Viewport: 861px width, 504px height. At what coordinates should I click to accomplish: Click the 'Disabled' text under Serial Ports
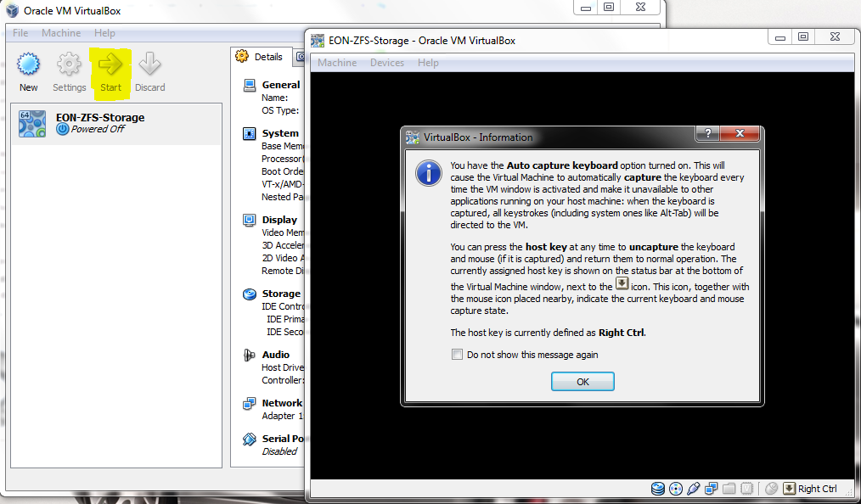click(x=279, y=451)
